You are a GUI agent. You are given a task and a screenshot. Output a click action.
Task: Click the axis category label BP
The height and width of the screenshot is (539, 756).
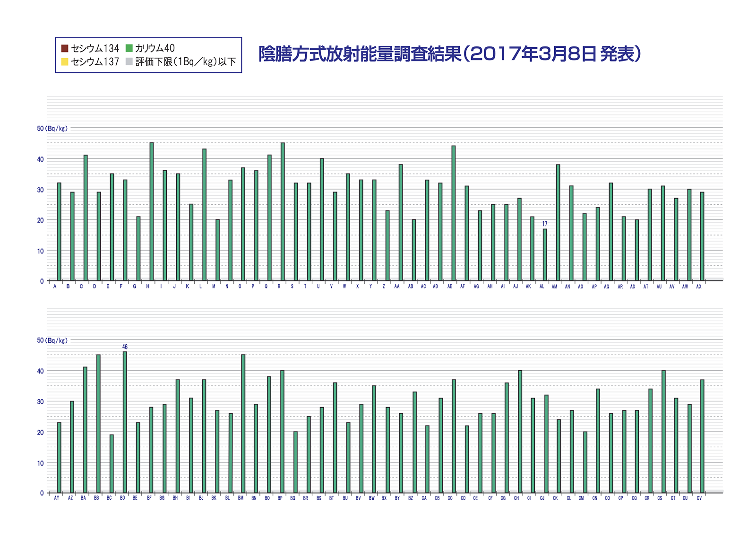[280, 498]
